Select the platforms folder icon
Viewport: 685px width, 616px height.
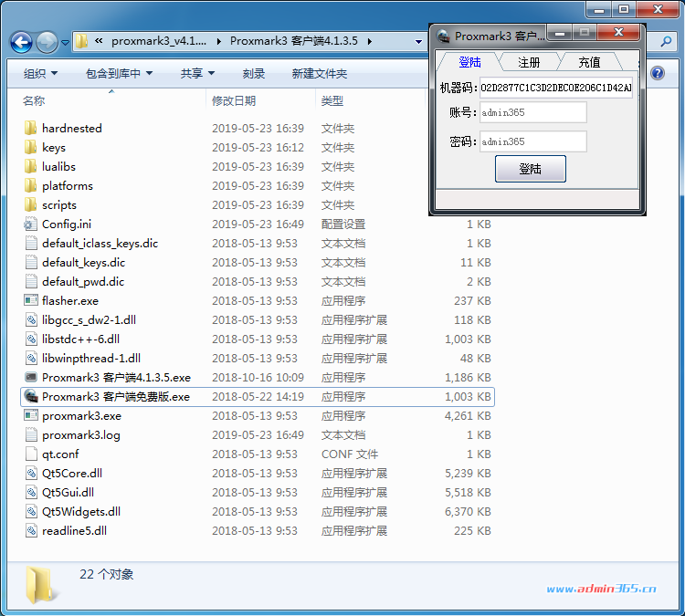pos(30,185)
